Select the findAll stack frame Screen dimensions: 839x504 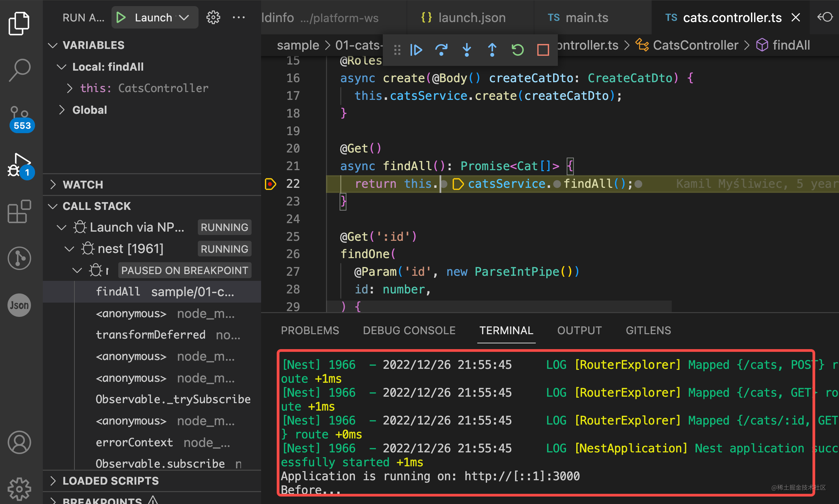click(x=152, y=292)
